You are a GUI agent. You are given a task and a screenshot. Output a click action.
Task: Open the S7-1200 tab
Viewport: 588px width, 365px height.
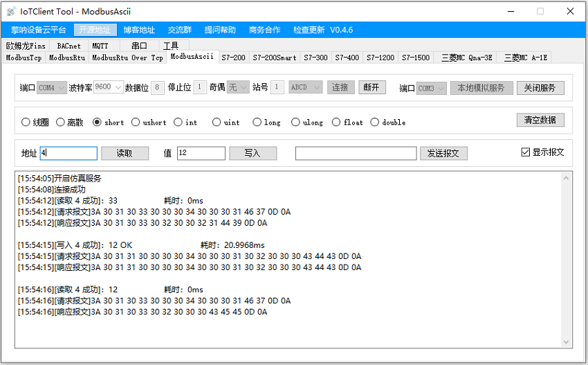pos(380,58)
